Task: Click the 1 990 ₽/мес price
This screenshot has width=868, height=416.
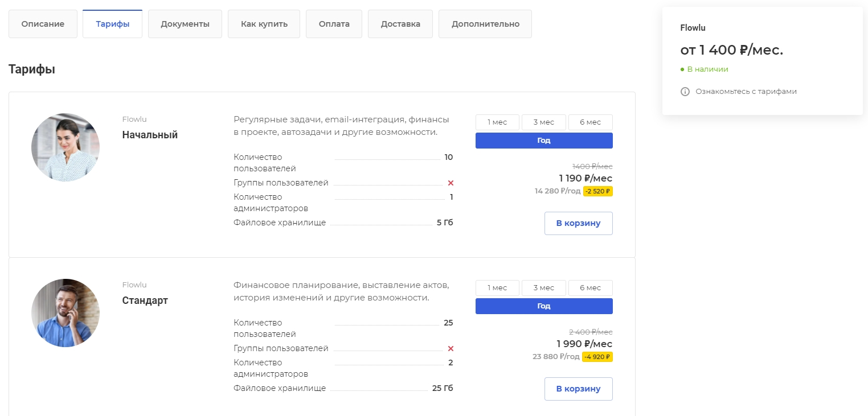Action: tap(584, 344)
